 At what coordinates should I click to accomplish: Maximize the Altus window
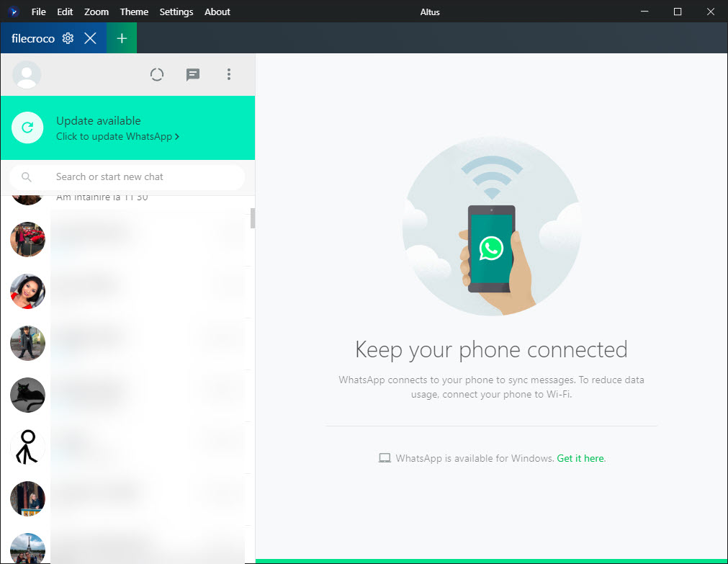click(678, 12)
